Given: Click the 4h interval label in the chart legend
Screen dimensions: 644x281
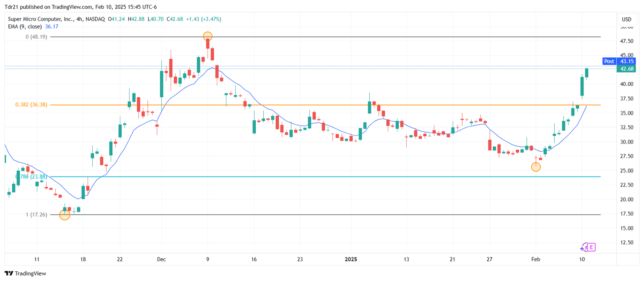Looking at the screenshot, I should (x=79, y=19).
